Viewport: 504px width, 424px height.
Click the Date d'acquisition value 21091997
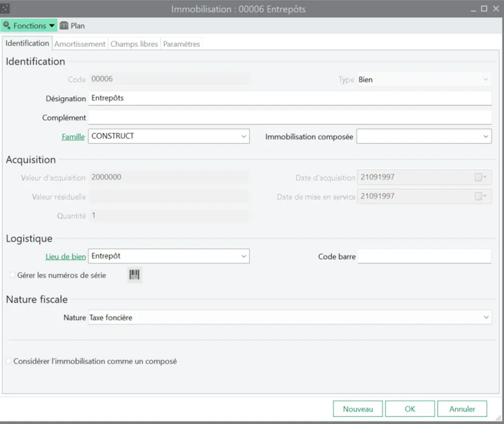[377, 177]
